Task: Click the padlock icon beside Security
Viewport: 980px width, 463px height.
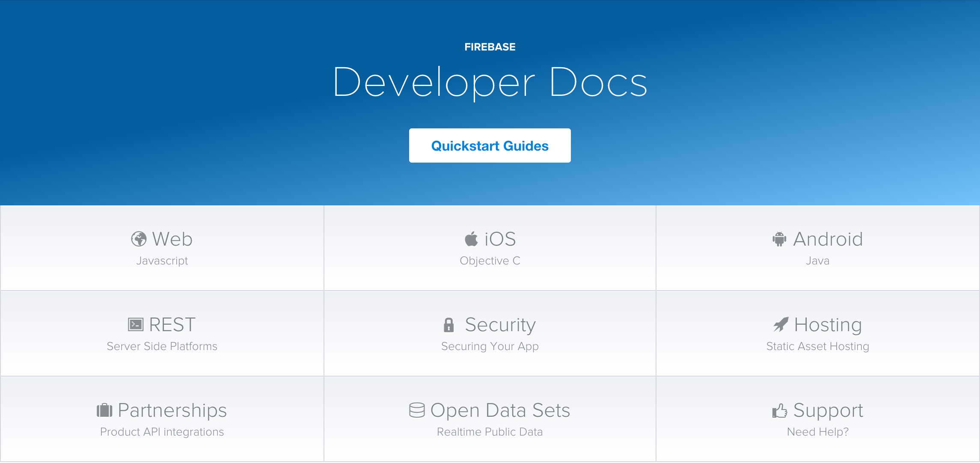Action: click(x=448, y=325)
